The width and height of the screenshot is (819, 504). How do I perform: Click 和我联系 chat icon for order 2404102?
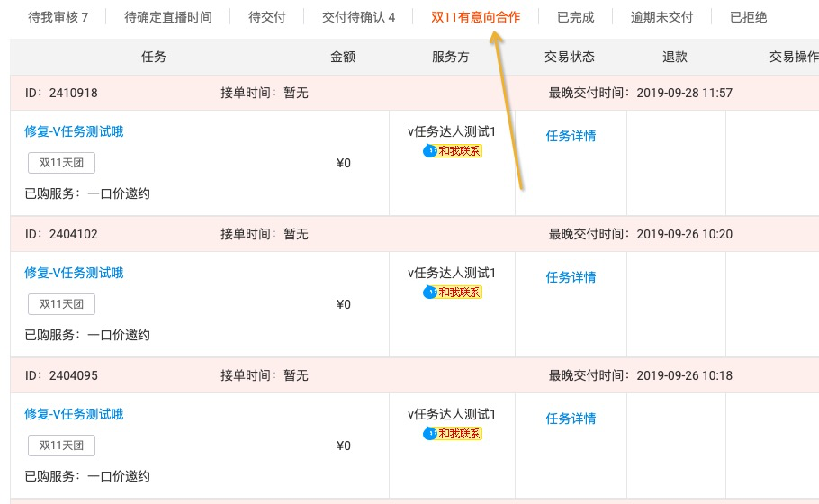(x=453, y=292)
